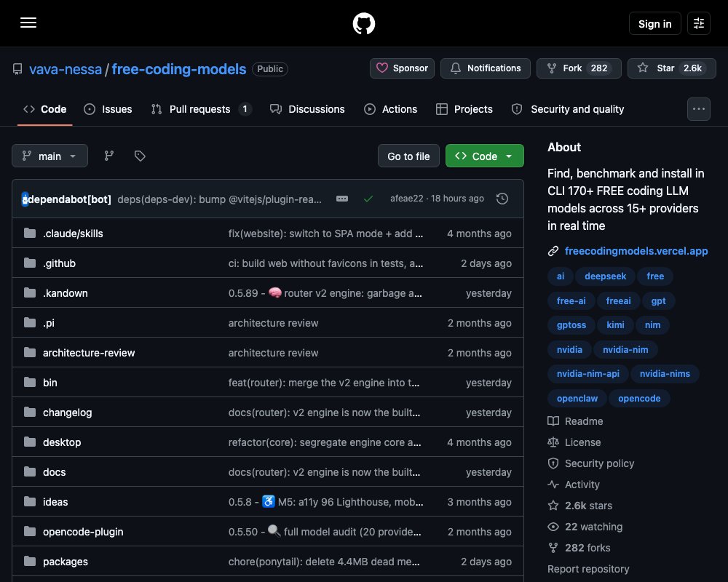Open the .kandown folder name
This screenshot has width=728, height=582.
pyautogui.click(x=65, y=293)
